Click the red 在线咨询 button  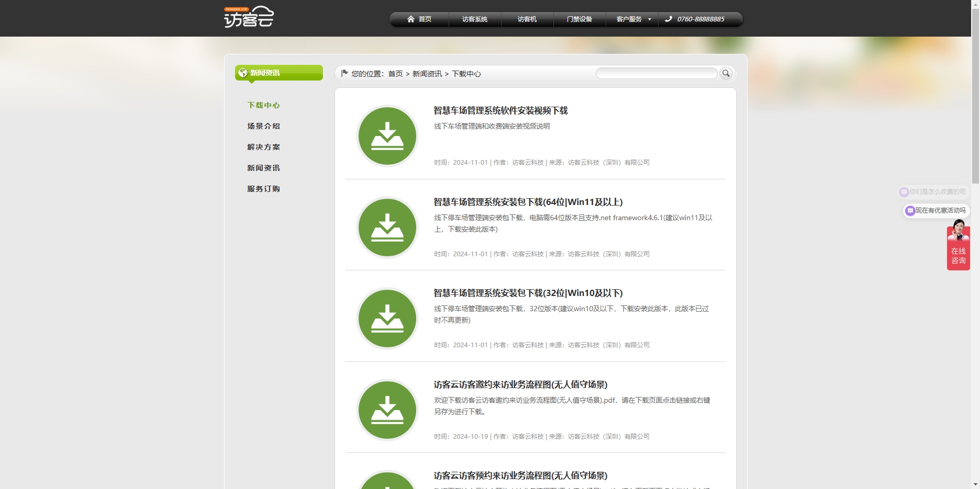point(959,255)
